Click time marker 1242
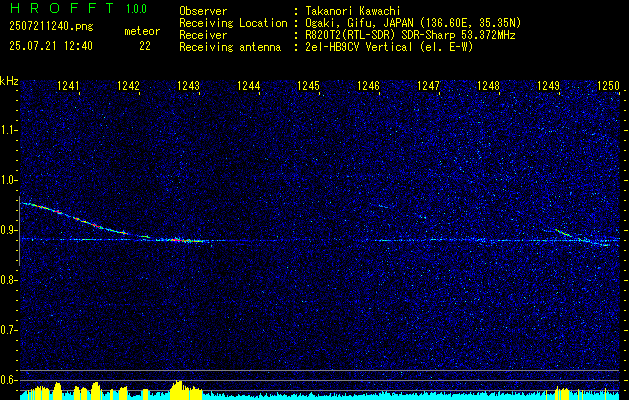 (128, 85)
